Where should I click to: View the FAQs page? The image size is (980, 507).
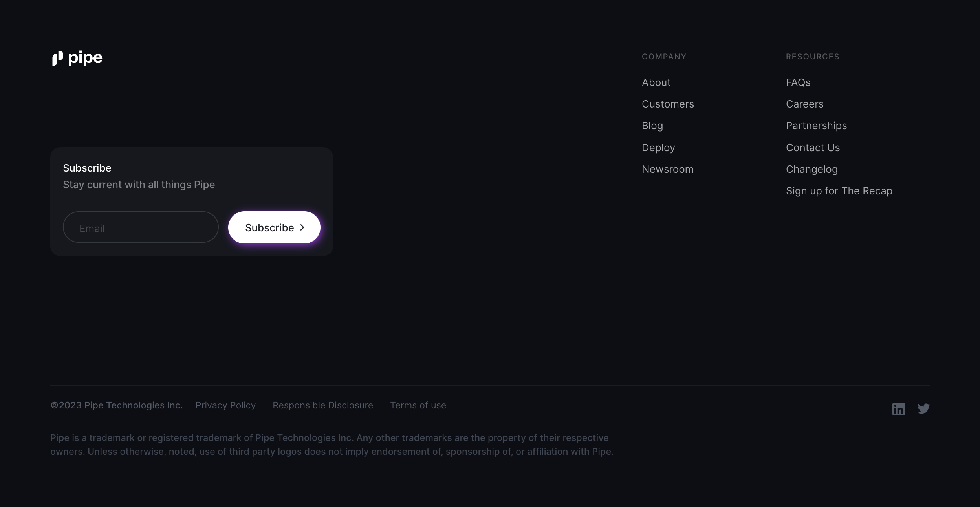798,82
